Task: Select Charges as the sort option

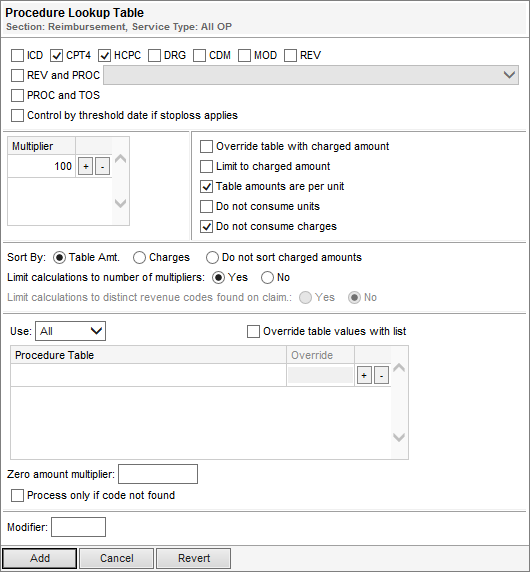Action: 139,258
